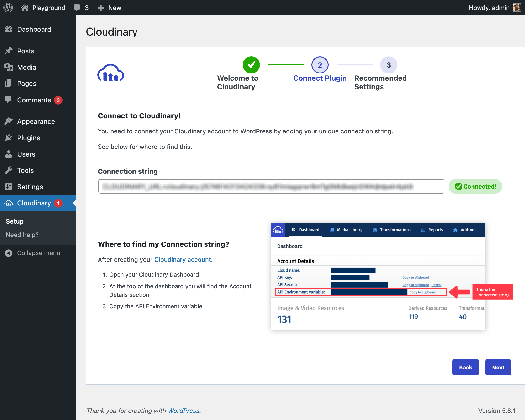Click into the Connection string field
Viewport: 525px width, 420px height.
click(x=271, y=187)
